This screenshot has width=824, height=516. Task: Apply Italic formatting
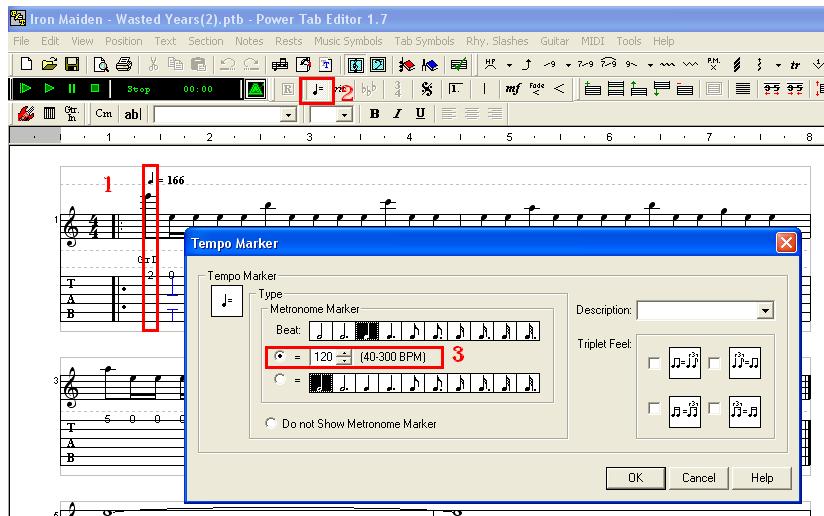pos(397,113)
